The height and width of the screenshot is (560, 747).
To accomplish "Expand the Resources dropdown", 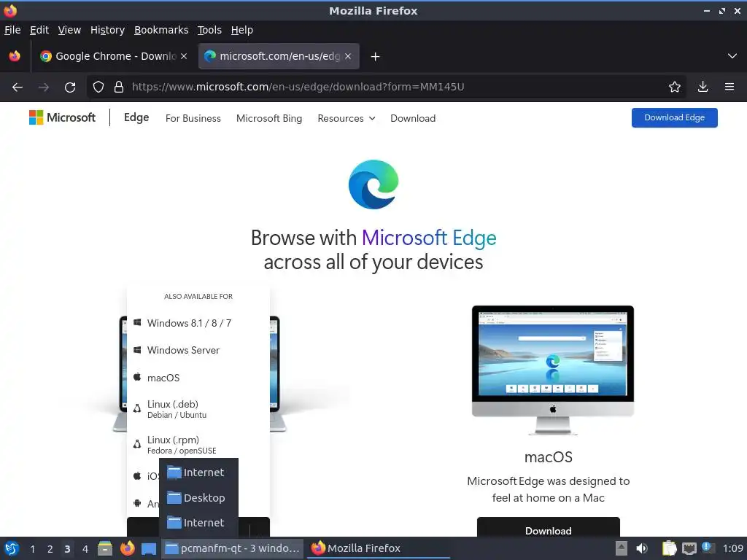I will (347, 119).
